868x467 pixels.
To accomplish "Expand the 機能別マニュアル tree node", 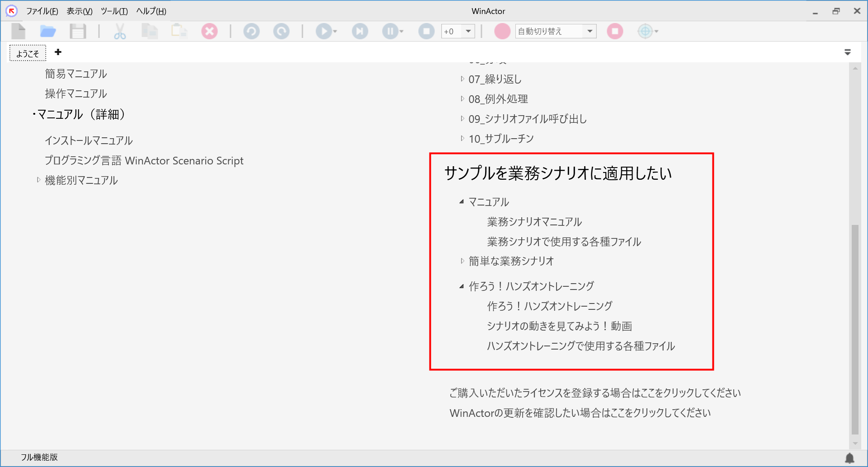I will point(38,180).
